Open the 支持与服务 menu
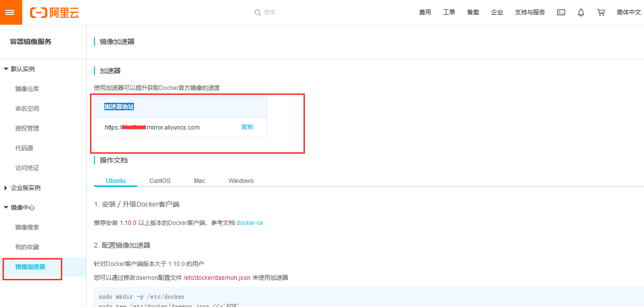Image resolution: width=644 pixels, height=307 pixels. click(530, 12)
